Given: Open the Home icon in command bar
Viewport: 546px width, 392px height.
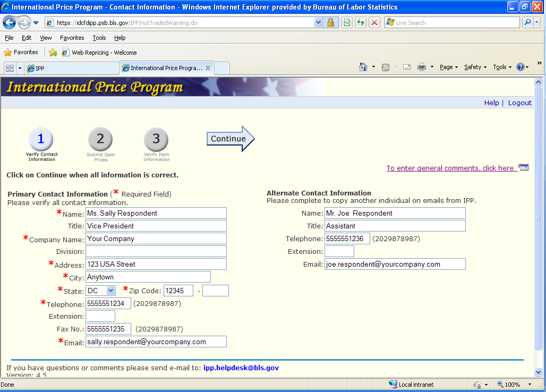Looking at the screenshot, I should pos(363,67).
